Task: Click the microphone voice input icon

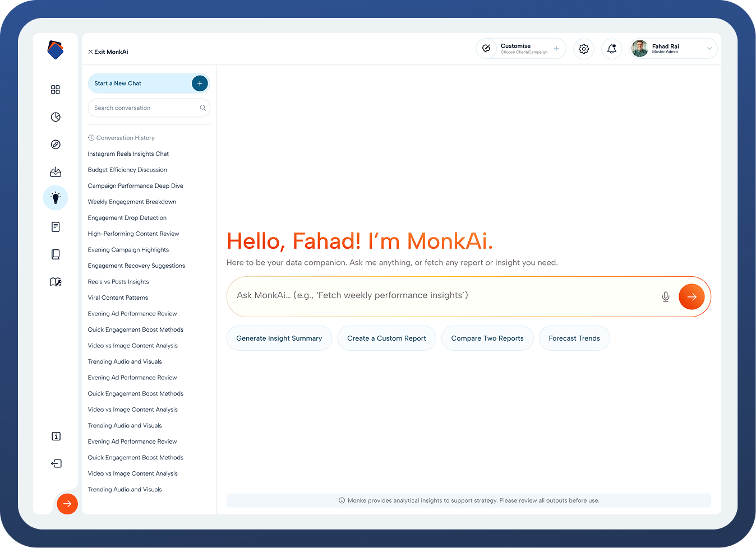Action: [x=666, y=297]
